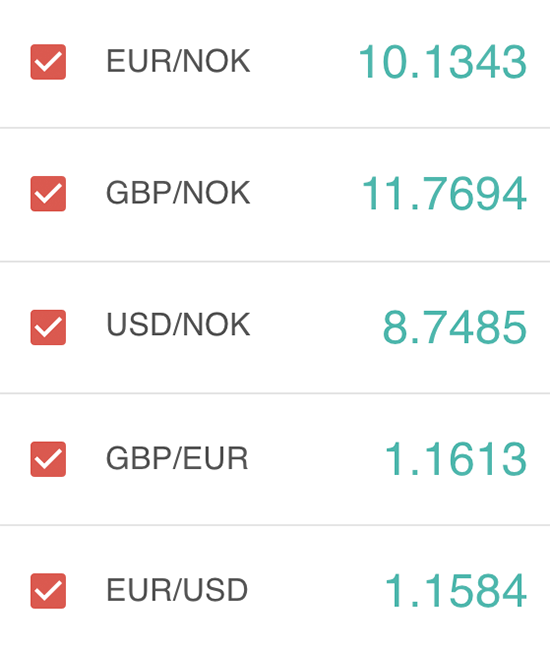Screen dimensions: 550x650
Task: Click the white checkmark beside GBP/EUR
Action: tap(48, 459)
